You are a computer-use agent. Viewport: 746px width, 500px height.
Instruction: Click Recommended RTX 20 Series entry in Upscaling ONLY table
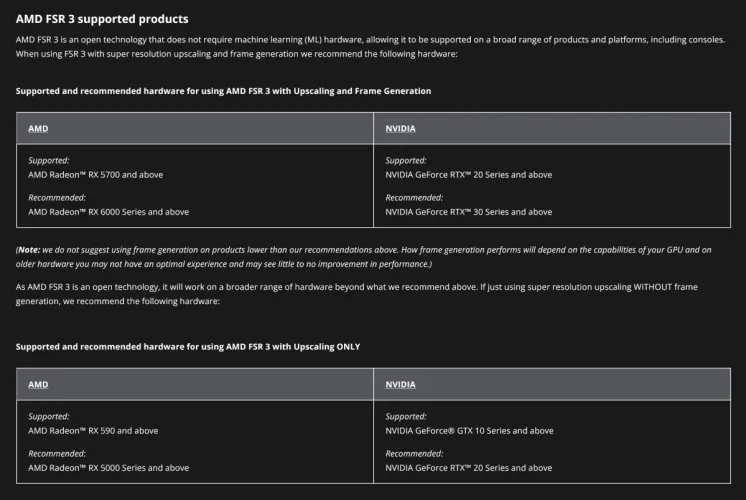[468, 468]
